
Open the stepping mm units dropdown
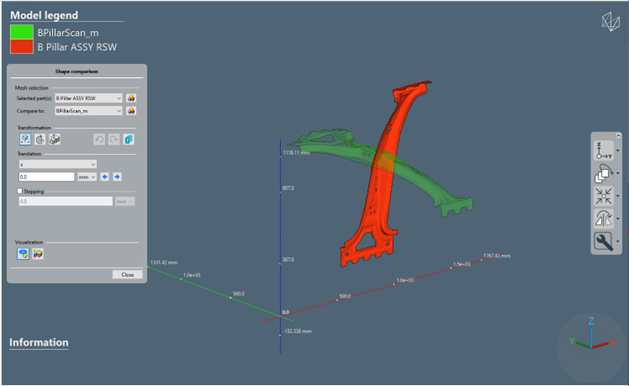pos(125,201)
